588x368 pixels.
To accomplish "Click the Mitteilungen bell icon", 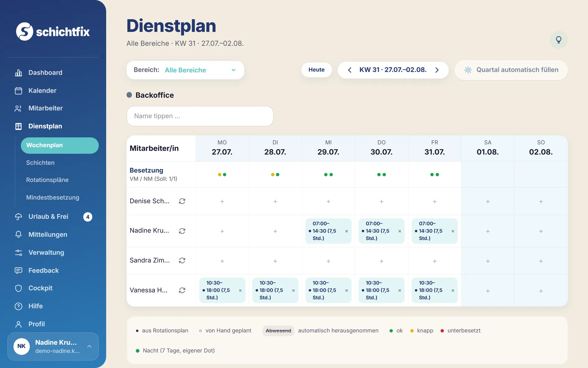I will click(18, 235).
